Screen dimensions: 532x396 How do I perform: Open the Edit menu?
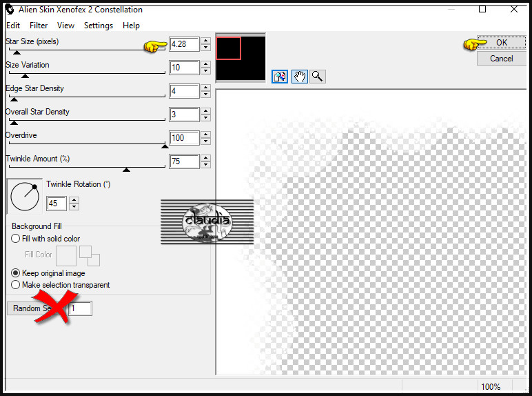point(13,26)
